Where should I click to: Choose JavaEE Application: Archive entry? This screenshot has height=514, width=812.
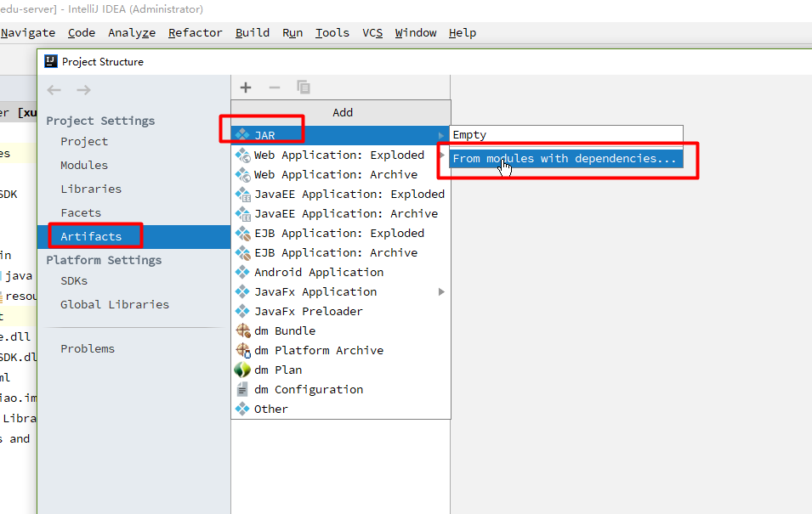[x=341, y=214]
